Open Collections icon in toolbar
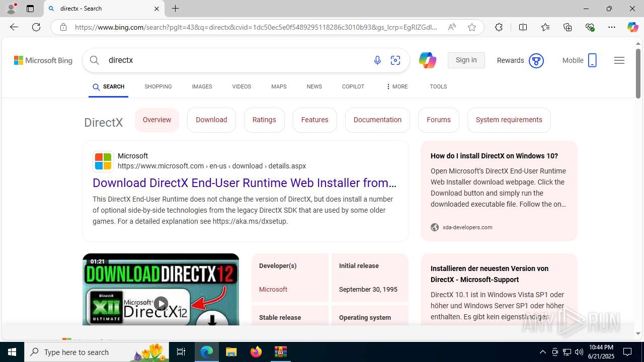The width and height of the screenshot is (644, 362). click(x=568, y=27)
